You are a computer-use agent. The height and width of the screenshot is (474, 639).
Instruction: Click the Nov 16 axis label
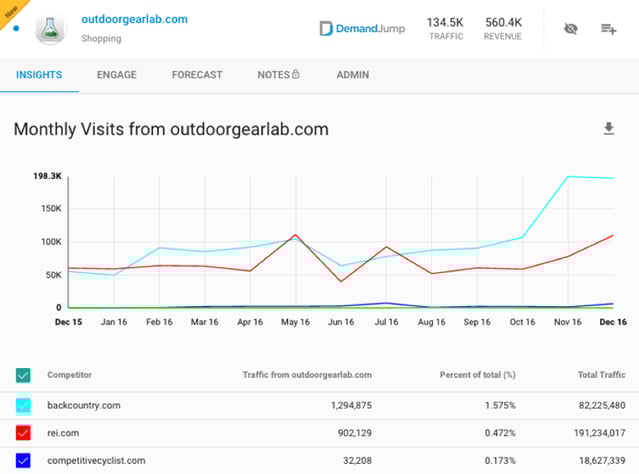coord(568,322)
